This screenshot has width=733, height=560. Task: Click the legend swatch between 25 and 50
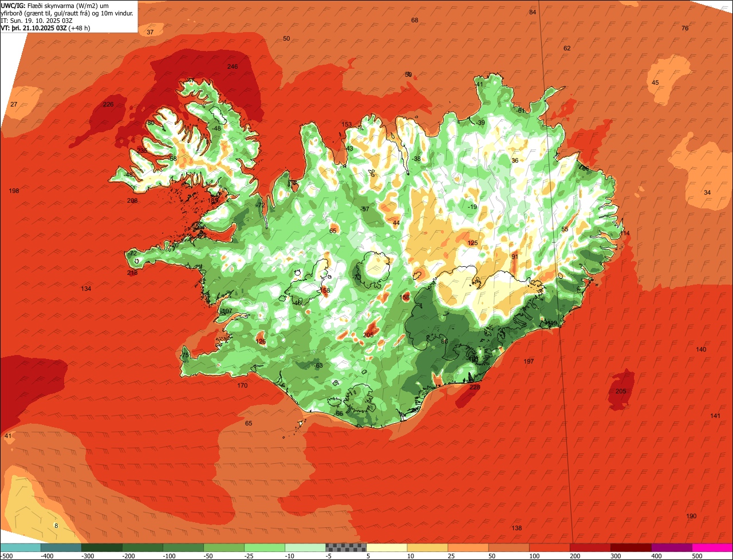pyautogui.click(x=468, y=547)
